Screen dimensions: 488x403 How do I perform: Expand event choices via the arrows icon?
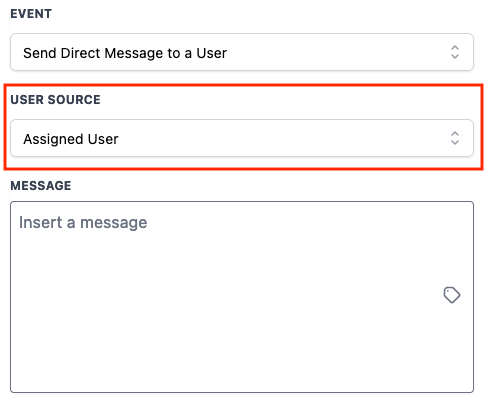click(x=455, y=52)
